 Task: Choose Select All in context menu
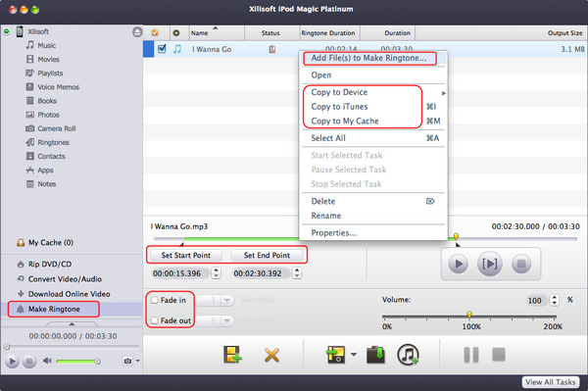(328, 138)
